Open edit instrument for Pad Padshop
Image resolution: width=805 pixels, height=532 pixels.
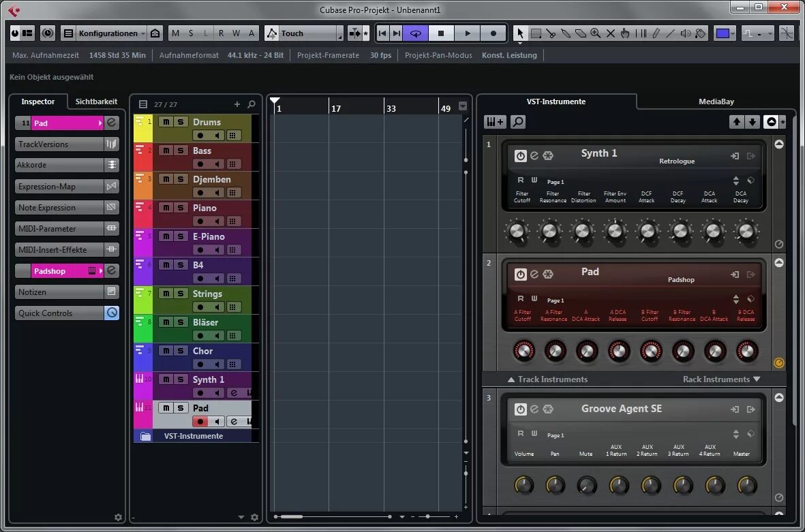click(534, 274)
